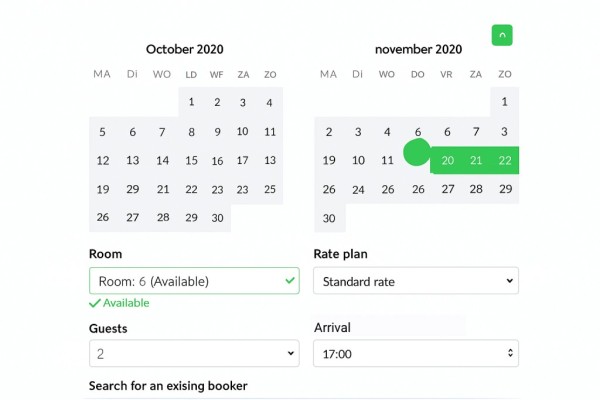
Task: Click the checkmark icon beside the Available status
Action: 95,303
